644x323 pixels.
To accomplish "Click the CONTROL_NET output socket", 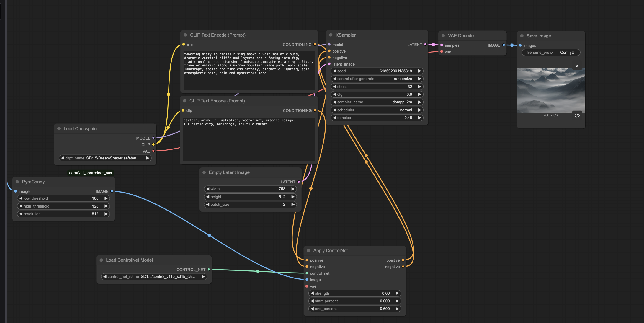I will [x=209, y=270].
